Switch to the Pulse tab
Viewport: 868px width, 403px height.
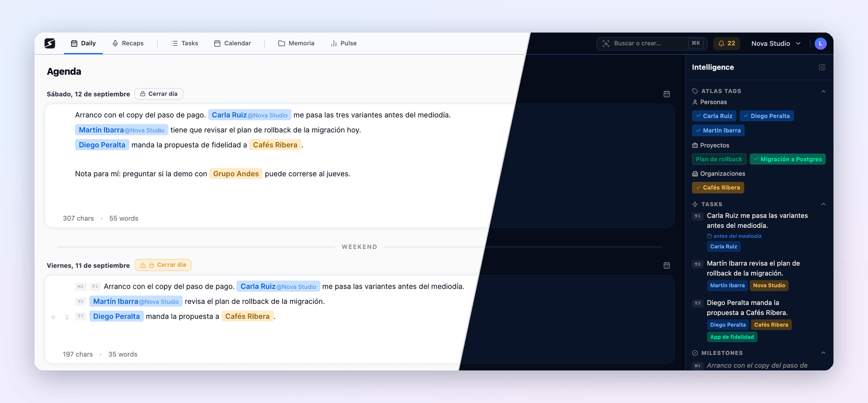point(344,43)
